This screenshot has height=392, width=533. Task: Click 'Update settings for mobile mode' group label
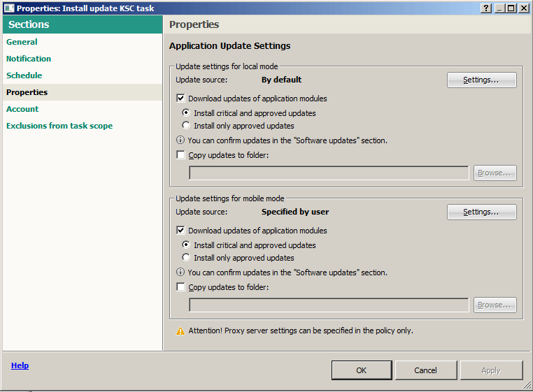click(x=230, y=198)
